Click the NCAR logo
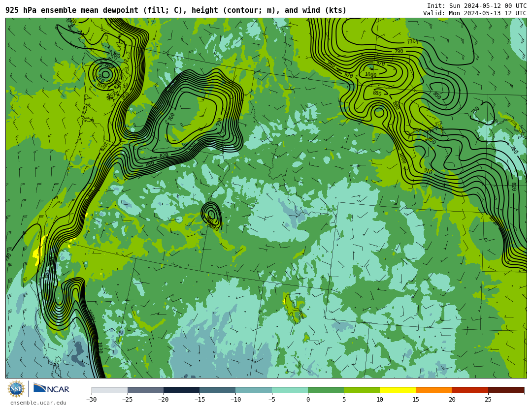This screenshot has width=532, height=409. [51, 388]
